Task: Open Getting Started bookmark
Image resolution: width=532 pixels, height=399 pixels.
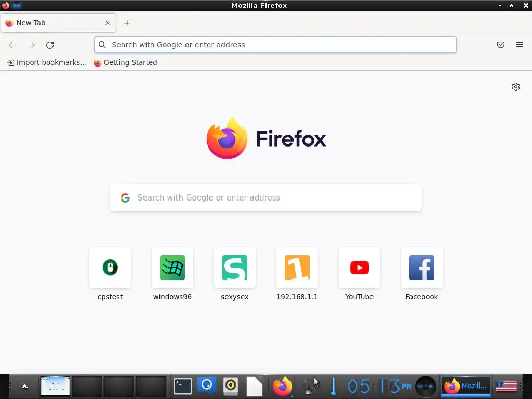Action: [x=126, y=62]
